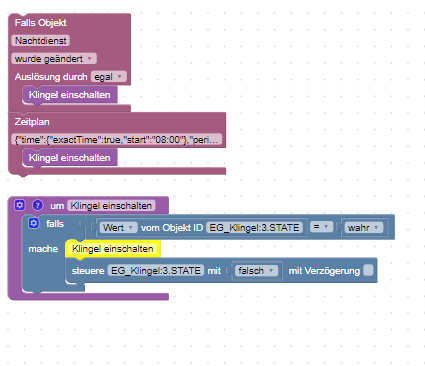The height and width of the screenshot is (366, 425).
Task: Click the 'Falls Objekt' block header
Action: point(40,23)
